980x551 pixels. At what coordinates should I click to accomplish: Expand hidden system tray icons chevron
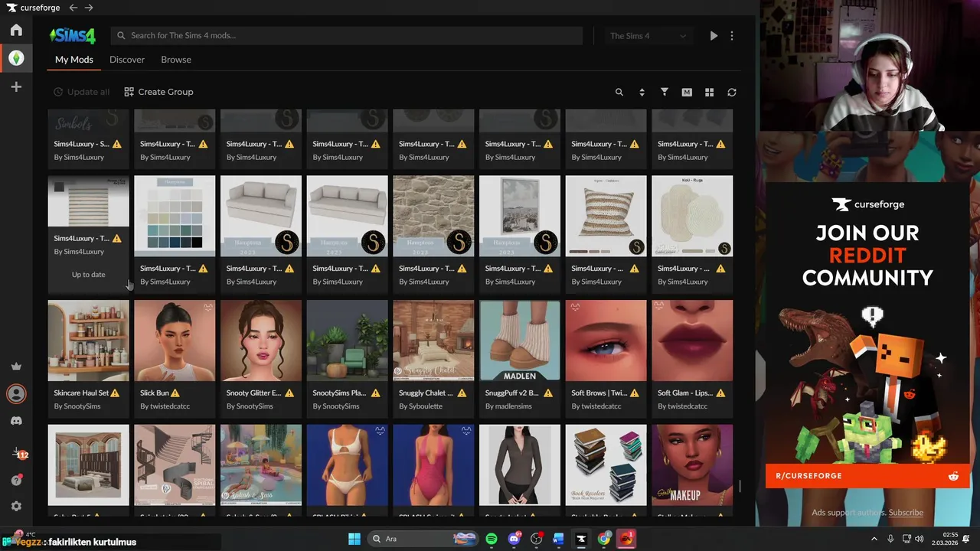[874, 539]
